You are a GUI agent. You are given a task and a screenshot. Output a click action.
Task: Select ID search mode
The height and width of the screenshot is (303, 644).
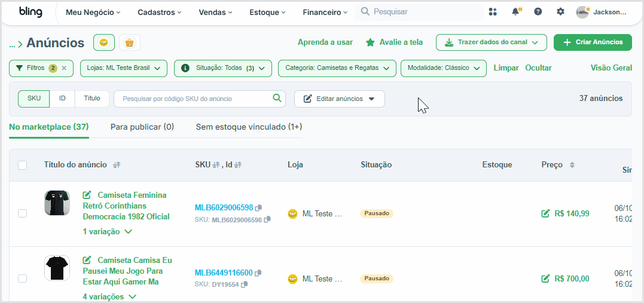(x=62, y=99)
